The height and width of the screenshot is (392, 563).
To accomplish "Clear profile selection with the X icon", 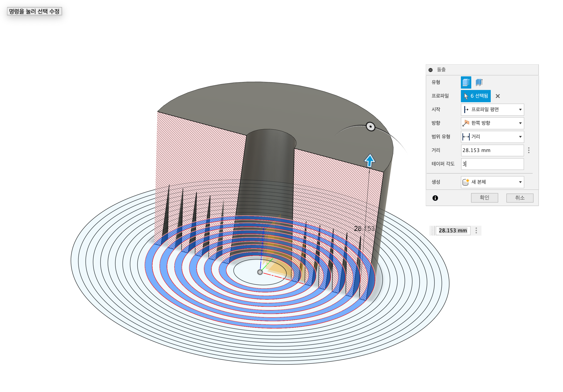I will [498, 96].
